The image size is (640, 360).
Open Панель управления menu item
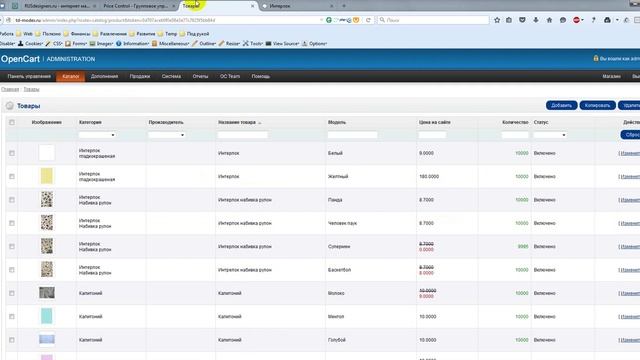pos(29,76)
